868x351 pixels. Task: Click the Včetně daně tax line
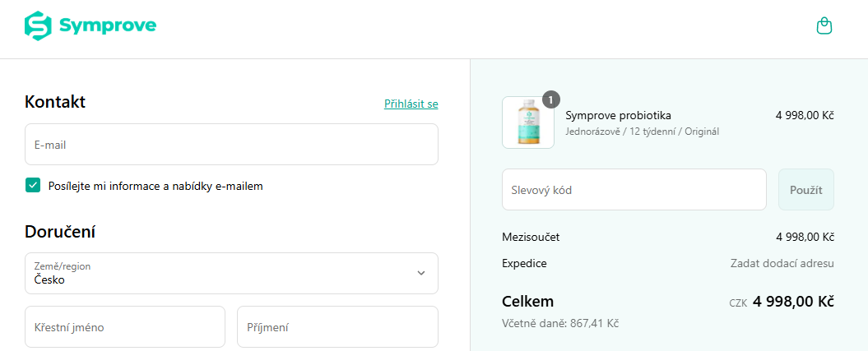tap(559, 323)
